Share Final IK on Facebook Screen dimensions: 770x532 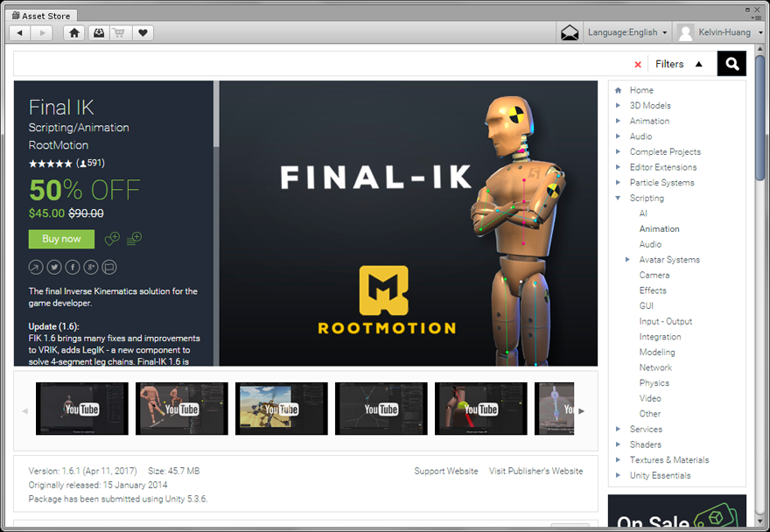72,267
